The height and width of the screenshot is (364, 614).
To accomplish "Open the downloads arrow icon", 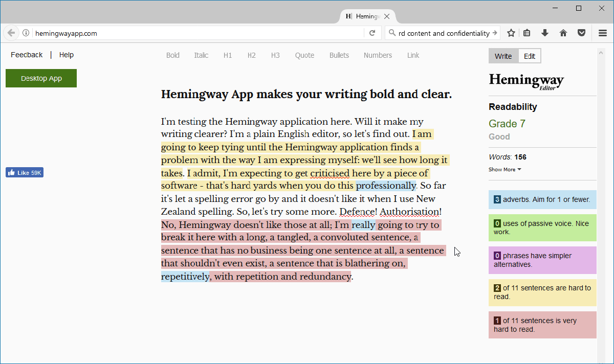I will coord(545,33).
